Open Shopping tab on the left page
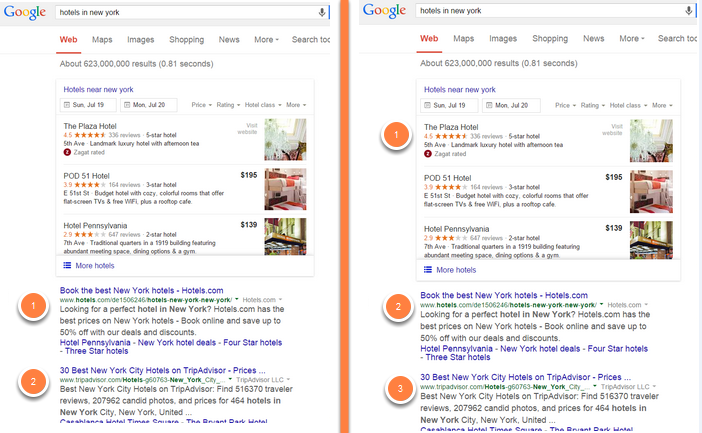The width and height of the screenshot is (702, 433). pos(186,39)
